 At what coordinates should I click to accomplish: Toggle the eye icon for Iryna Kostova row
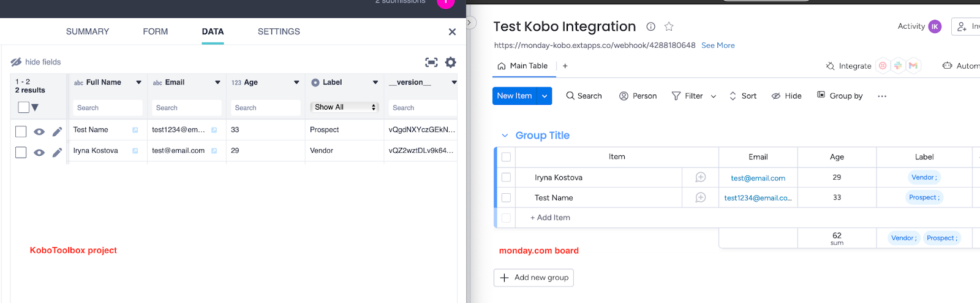tap(39, 153)
